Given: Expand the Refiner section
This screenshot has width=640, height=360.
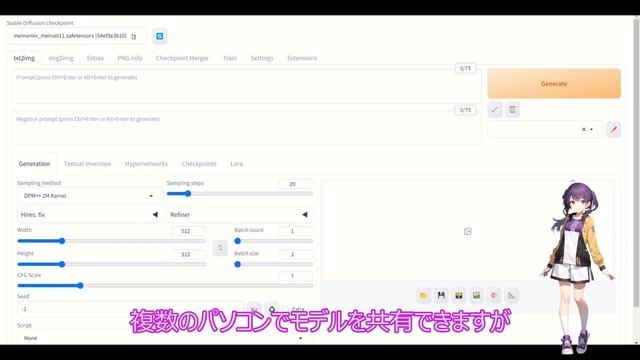Looking at the screenshot, I should point(239,215).
